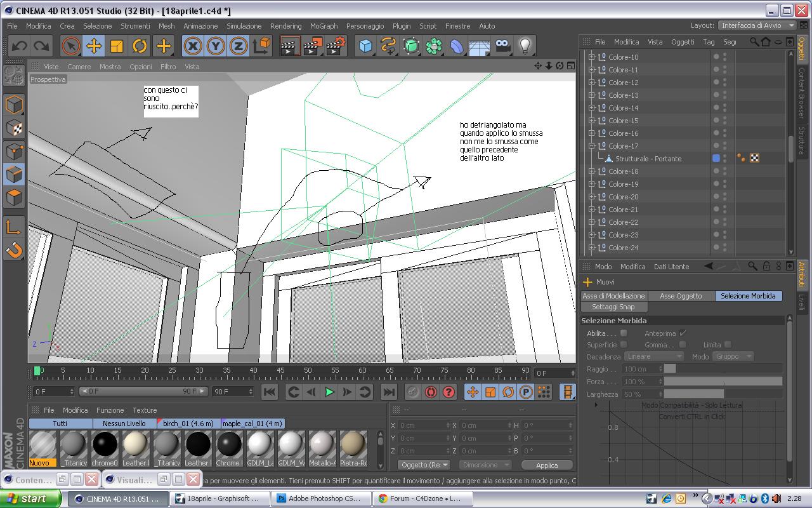This screenshot has width=812, height=508.
Task: Click the Redo arrow icon
Action: pyautogui.click(x=42, y=46)
